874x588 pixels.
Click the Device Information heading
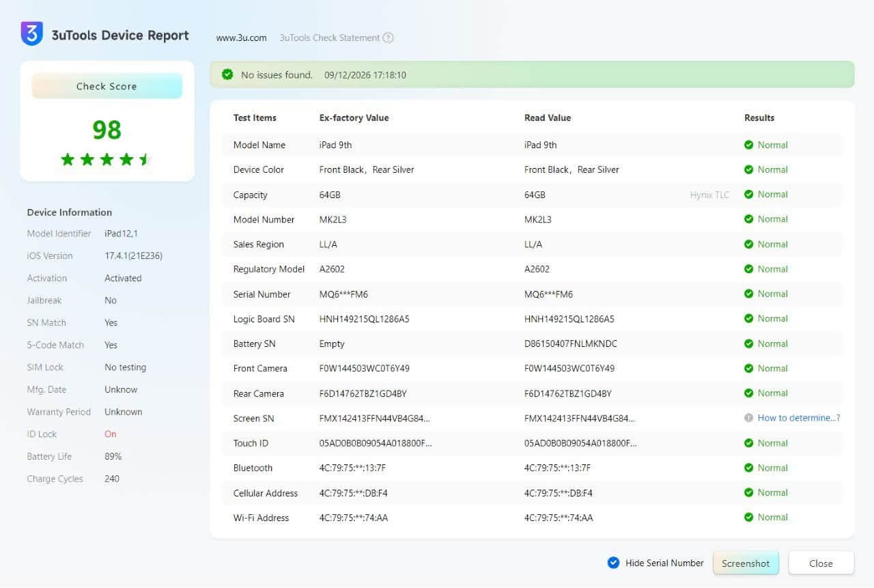[x=70, y=212]
